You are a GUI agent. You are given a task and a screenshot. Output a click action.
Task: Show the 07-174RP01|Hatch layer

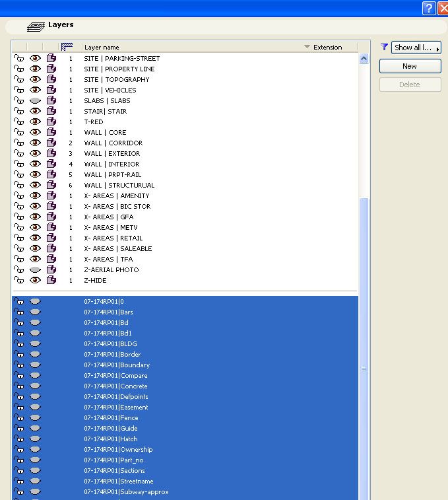point(36,439)
